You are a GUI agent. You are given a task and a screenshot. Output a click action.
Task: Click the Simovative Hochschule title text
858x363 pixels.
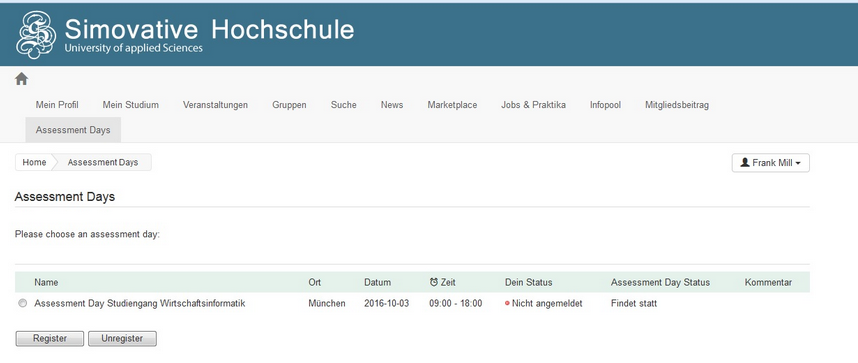click(x=209, y=29)
